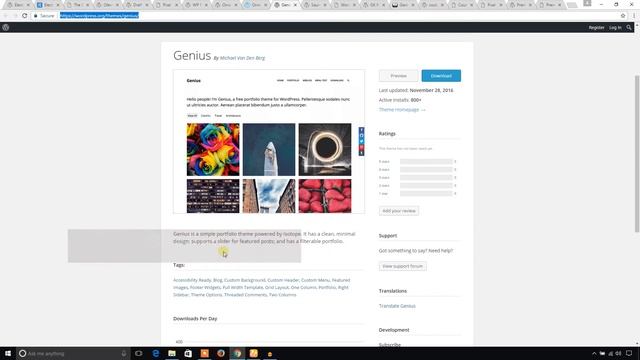Open the orange app icon right of the Store icon in taskbar

click(204, 353)
